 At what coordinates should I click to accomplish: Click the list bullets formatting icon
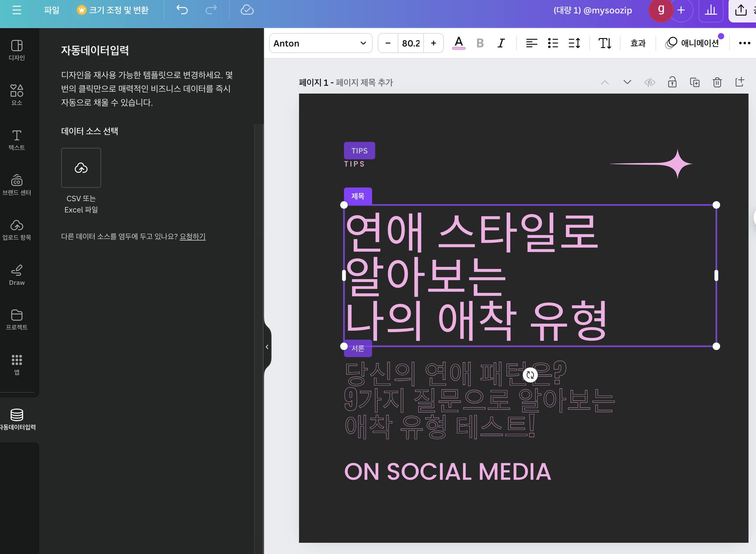click(553, 43)
